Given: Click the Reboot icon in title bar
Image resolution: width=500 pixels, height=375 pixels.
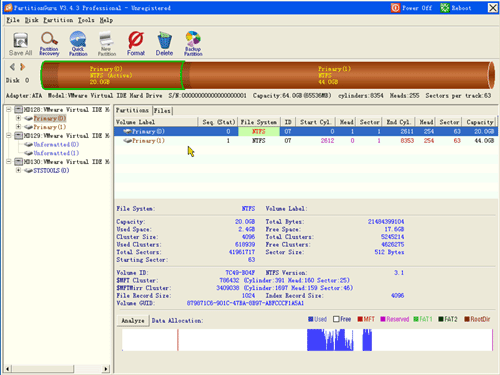Looking at the screenshot, I should (x=445, y=8).
